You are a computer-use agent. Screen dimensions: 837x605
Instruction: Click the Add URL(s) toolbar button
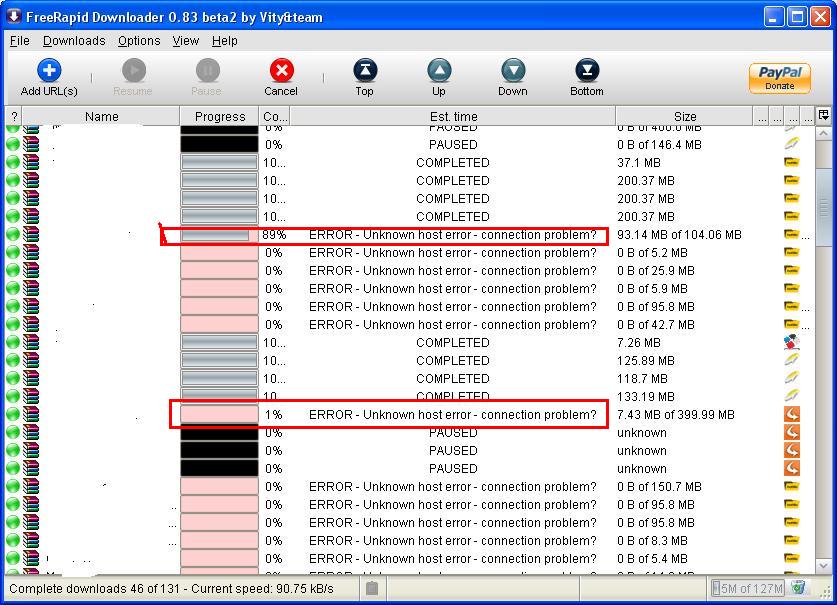click(48, 78)
